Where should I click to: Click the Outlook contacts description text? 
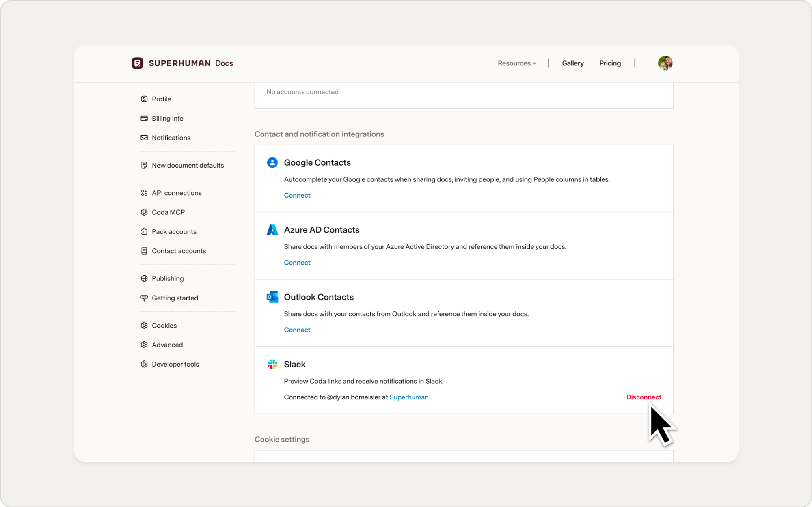click(x=406, y=314)
